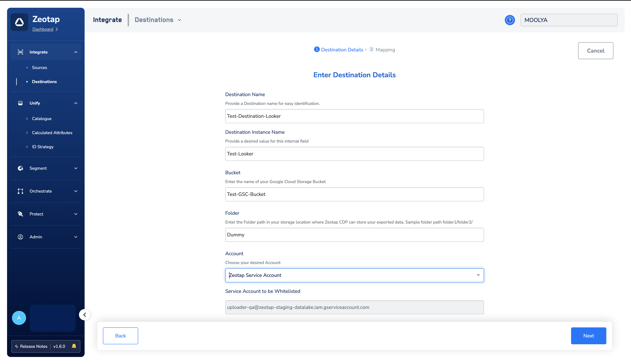This screenshot has width=631, height=364.
Task: Click the Zeotap logo icon
Action: (x=19, y=22)
